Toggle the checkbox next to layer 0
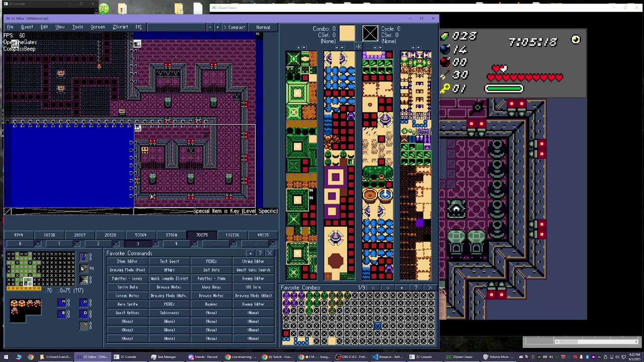This screenshot has height=362, width=644. coord(38,244)
